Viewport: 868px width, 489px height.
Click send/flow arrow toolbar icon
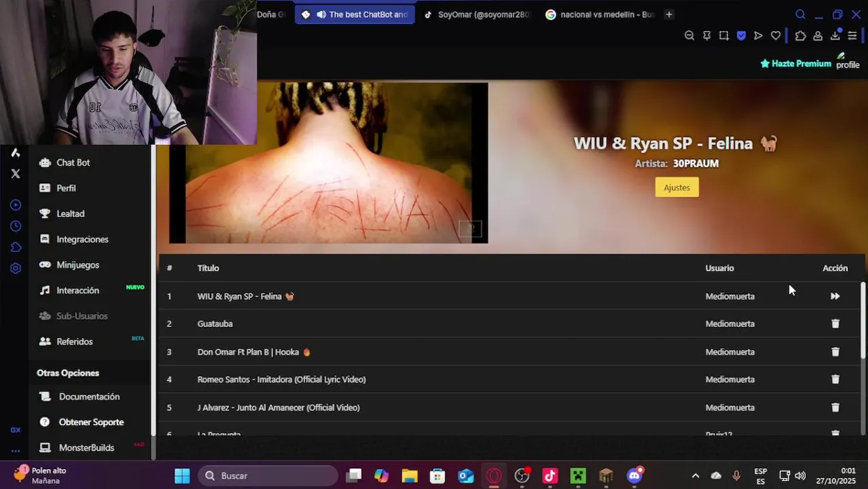tap(758, 36)
